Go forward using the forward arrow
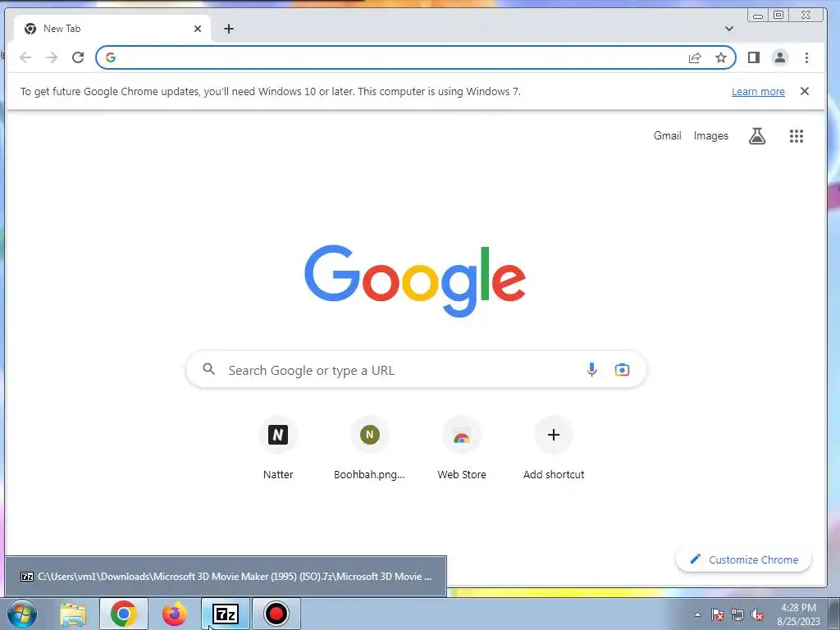The image size is (840, 630). (52, 57)
